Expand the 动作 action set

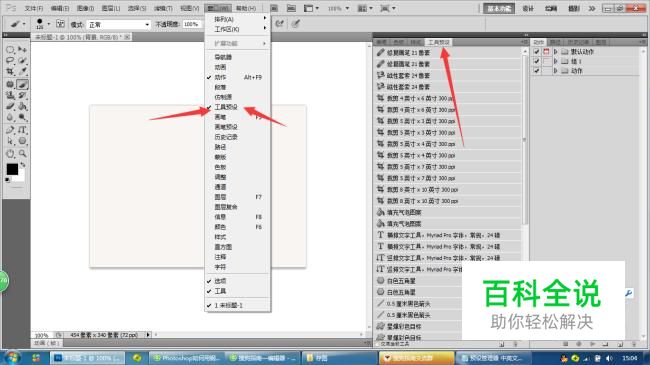point(555,71)
